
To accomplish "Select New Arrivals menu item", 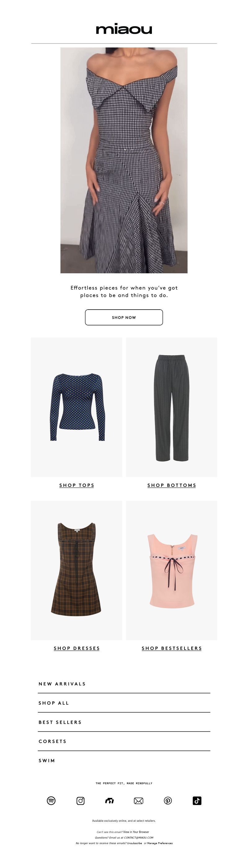I will pos(124,684).
